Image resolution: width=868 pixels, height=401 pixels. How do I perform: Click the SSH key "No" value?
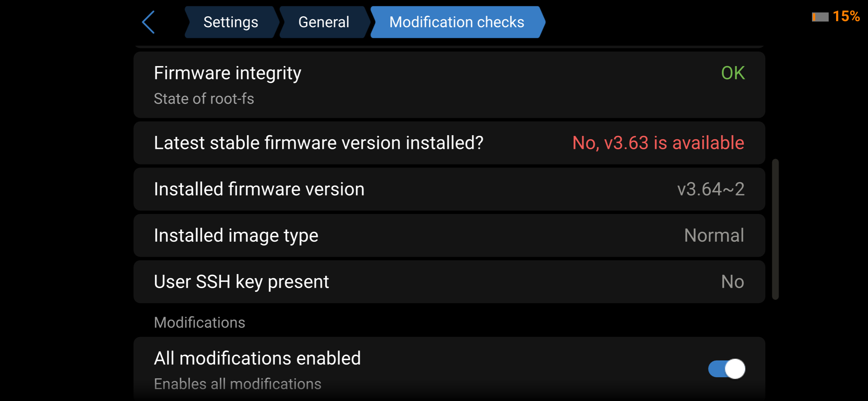(x=732, y=282)
